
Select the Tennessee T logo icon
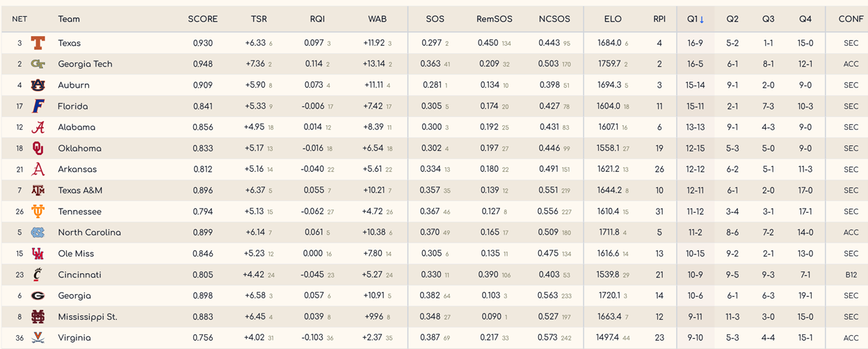tap(38, 211)
